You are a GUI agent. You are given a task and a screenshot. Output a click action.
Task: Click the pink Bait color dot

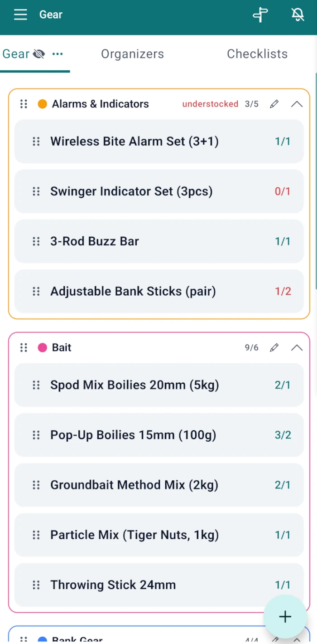click(x=42, y=348)
